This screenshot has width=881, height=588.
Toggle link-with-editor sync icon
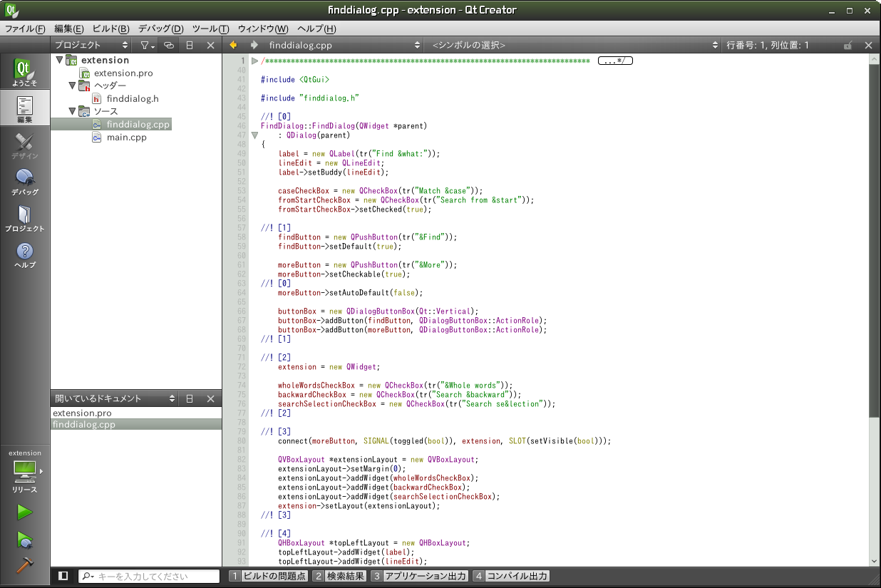(x=169, y=45)
